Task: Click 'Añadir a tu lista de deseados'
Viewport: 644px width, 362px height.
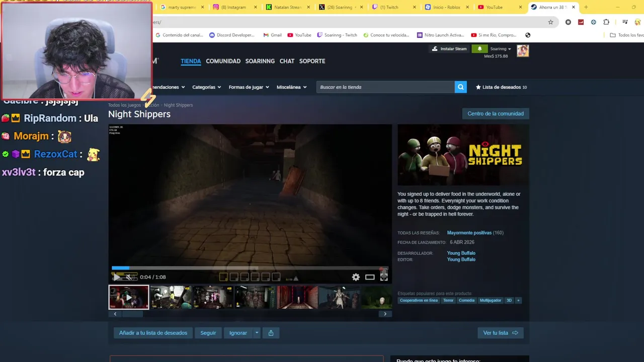Action: coord(153,333)
